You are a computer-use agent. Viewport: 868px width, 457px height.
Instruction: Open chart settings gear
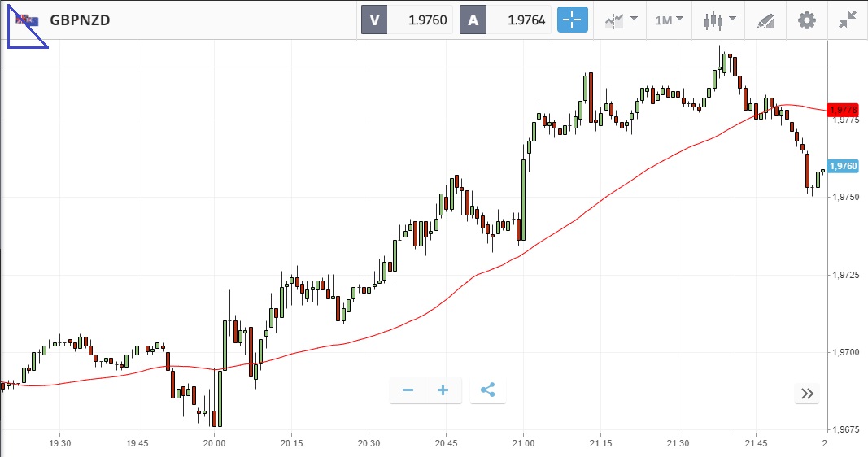pyautogui.click(x=806, y=20)
